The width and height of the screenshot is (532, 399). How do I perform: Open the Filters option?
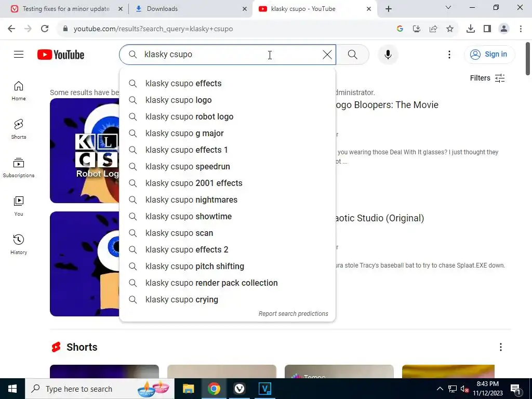coord(487,78)
